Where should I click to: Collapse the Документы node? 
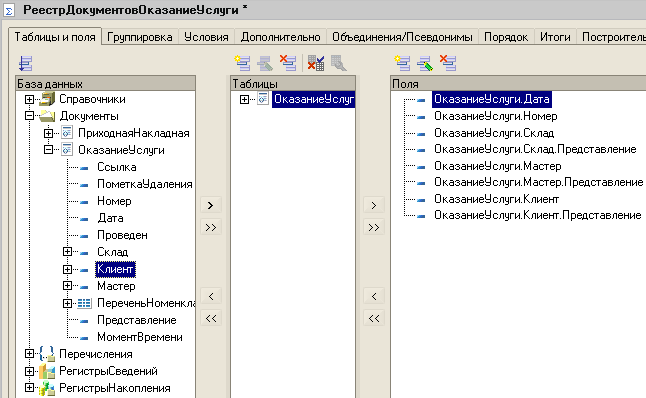(x=29, y=116)
